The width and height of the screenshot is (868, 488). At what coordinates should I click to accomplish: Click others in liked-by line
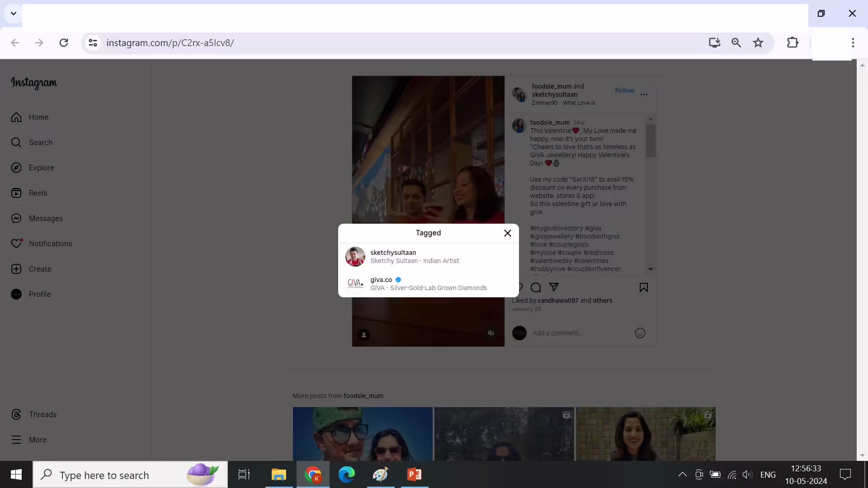[x=602, y=300]
